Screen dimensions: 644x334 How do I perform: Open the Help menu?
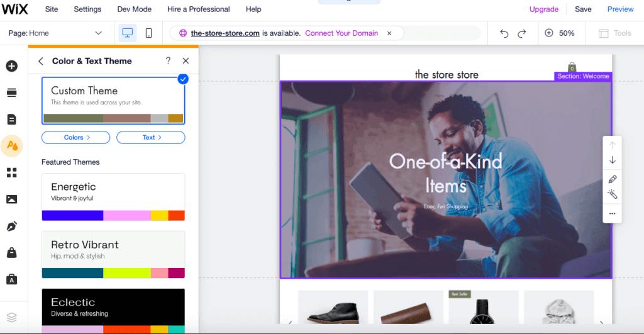click(253, 9)
